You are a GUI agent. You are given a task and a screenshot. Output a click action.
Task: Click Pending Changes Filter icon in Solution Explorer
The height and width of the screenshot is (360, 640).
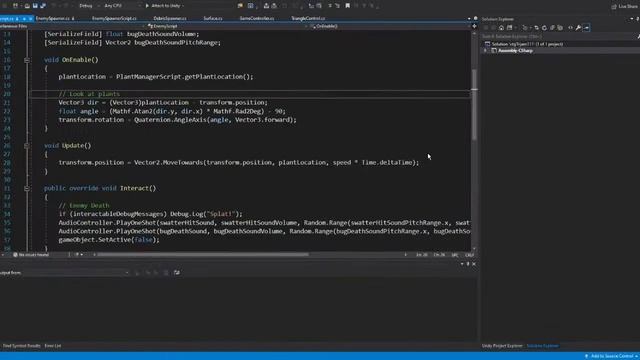pos(525,28)
